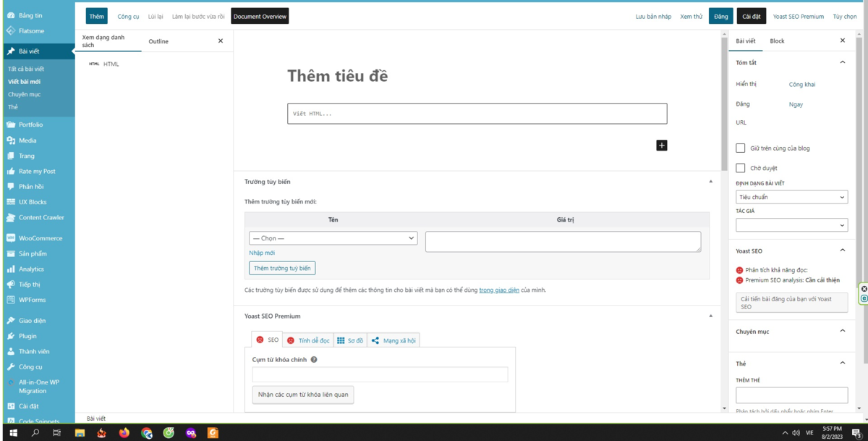Viewport: 868px width, 441px height.
Task: Open Windows search from the taskbar
Action: click(x=35, y=433)
